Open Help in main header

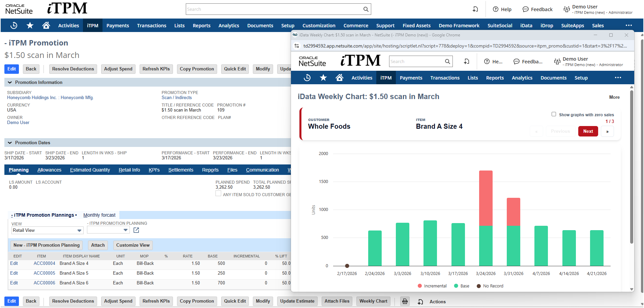coord(502,9)
